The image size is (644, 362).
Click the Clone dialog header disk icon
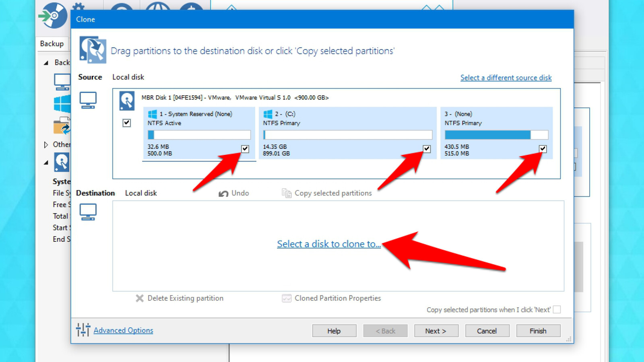tap(93, 50)
